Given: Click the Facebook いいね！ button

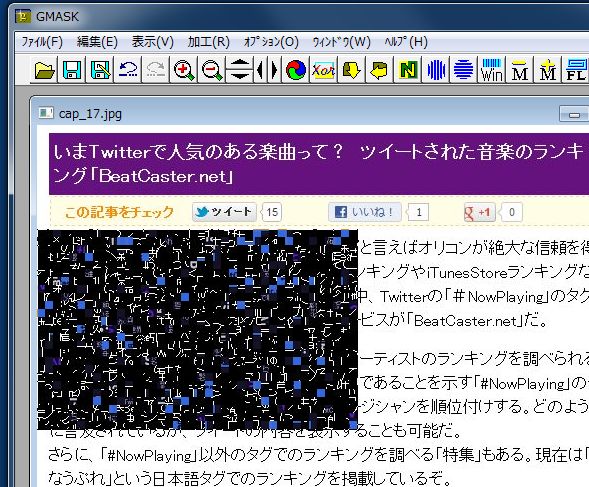Looking at the screenshot, I should tap(365, 212).
